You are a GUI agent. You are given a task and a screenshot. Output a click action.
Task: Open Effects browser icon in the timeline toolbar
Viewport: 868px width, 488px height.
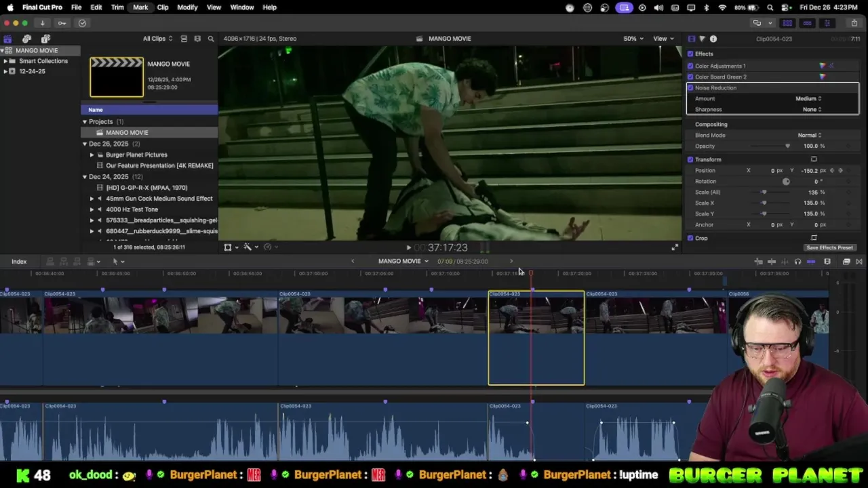click(x=846, y=262)
